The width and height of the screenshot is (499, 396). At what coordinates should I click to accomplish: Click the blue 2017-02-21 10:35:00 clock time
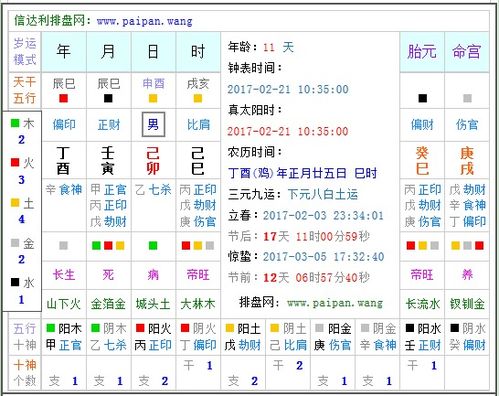coord(288,89)
